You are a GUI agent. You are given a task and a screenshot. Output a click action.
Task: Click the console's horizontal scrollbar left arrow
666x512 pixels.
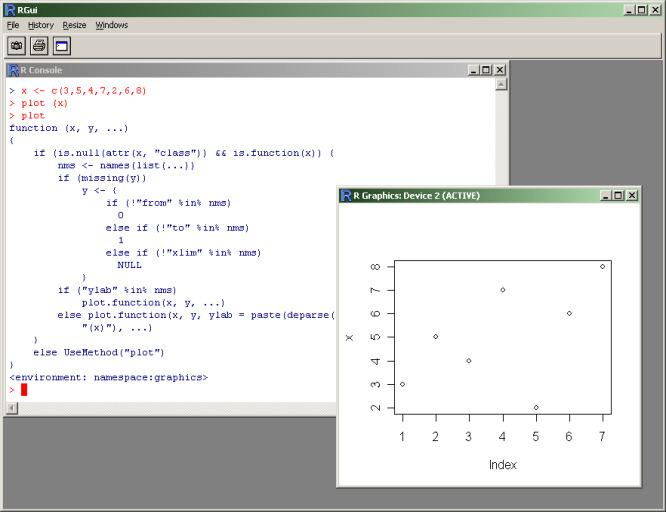[12, 408]
